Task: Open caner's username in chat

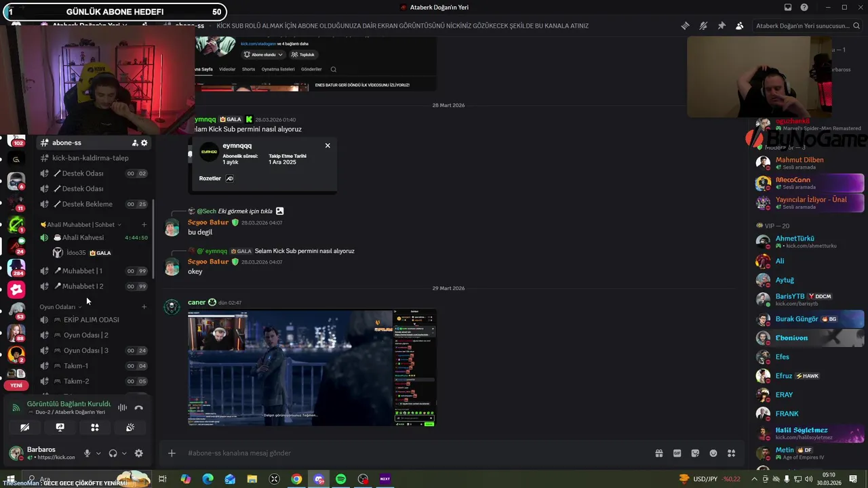Action: 197,302
